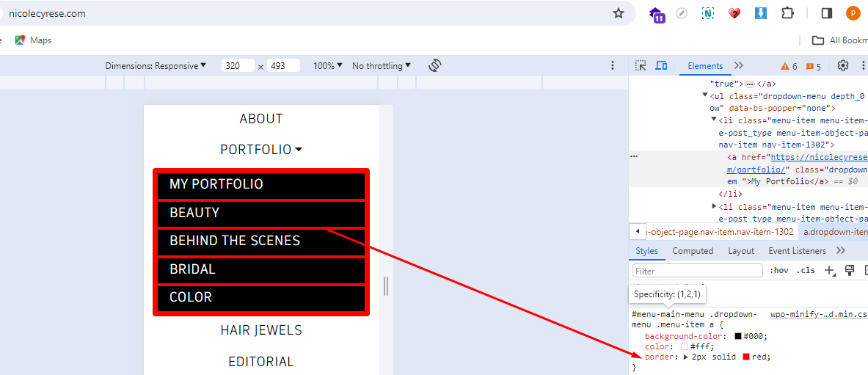Image resolution: width=868 pixels, height=375 pixels.
Task: Rotate the device viewport orientation
Action: tap(434, 65)
